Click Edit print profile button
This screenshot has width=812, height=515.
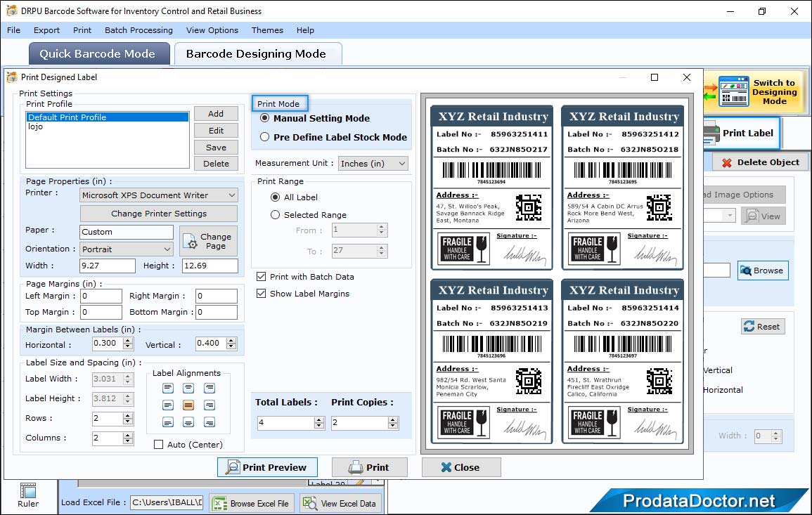216,131
